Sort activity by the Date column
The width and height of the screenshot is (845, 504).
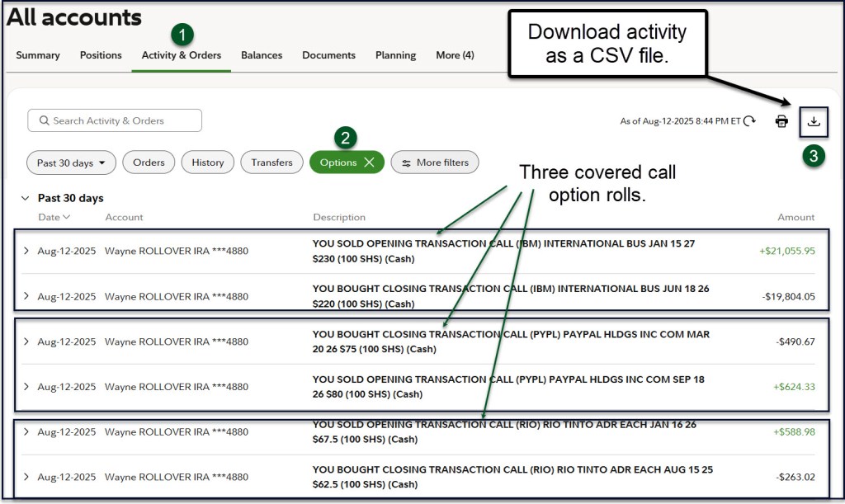pyautogui.click(x=54, y=217)
